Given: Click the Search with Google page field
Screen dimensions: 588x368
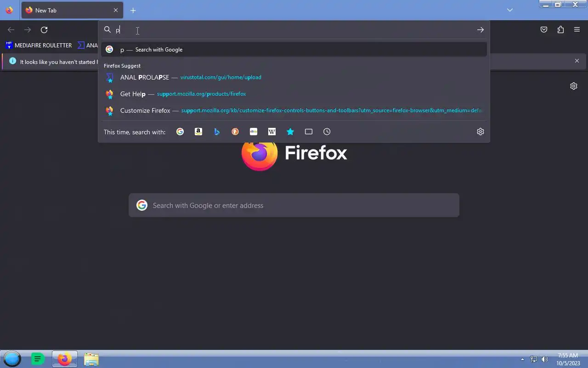Looking at the screenshot, I should pyautogui.click(x=294, y=205).
